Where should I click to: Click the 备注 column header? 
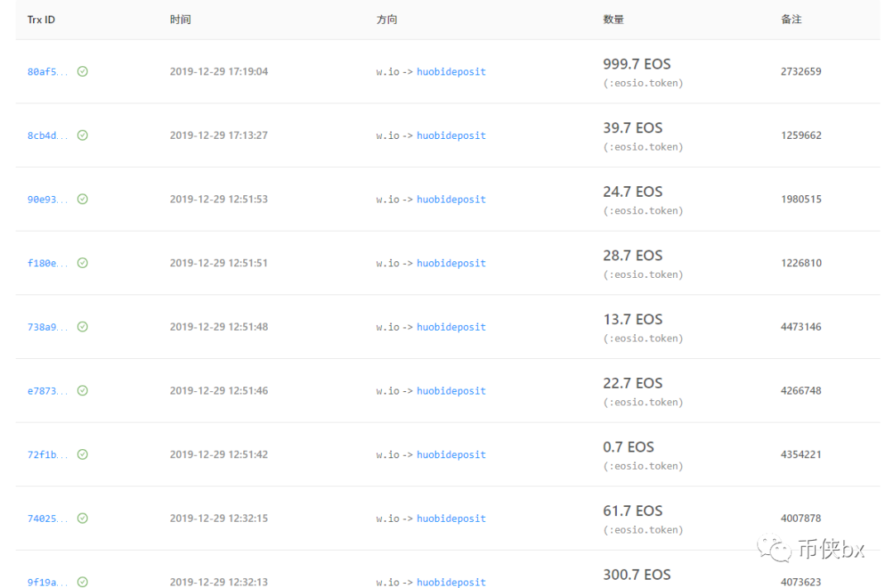[791, 19]
